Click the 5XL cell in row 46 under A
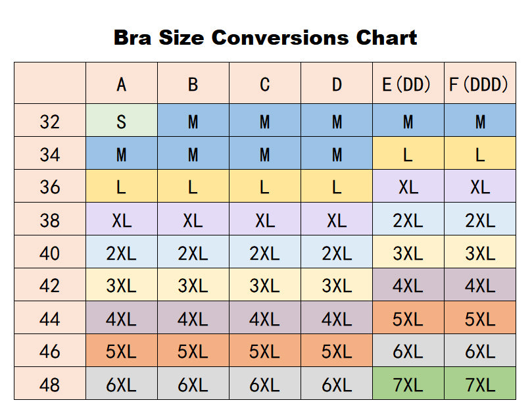The width and height of the screenshot is (532, 417). pyautogui.click(x=122, y=351)
